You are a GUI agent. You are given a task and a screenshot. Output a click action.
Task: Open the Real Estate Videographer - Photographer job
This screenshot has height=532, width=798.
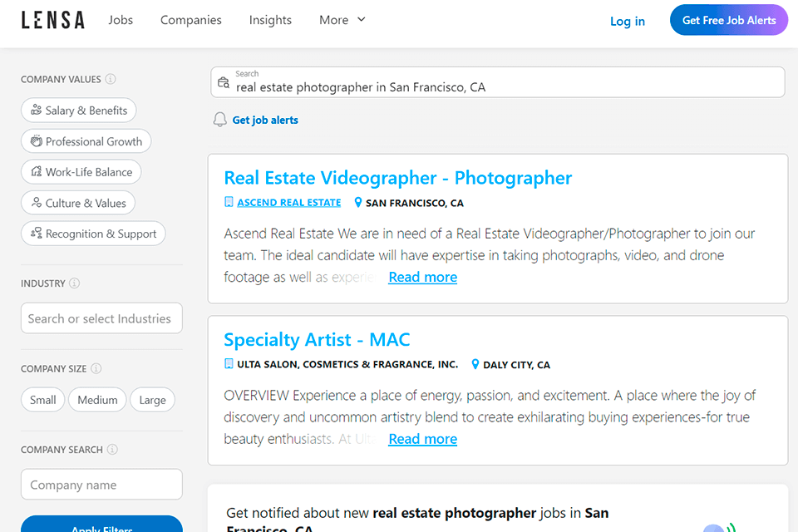[398, 178]
